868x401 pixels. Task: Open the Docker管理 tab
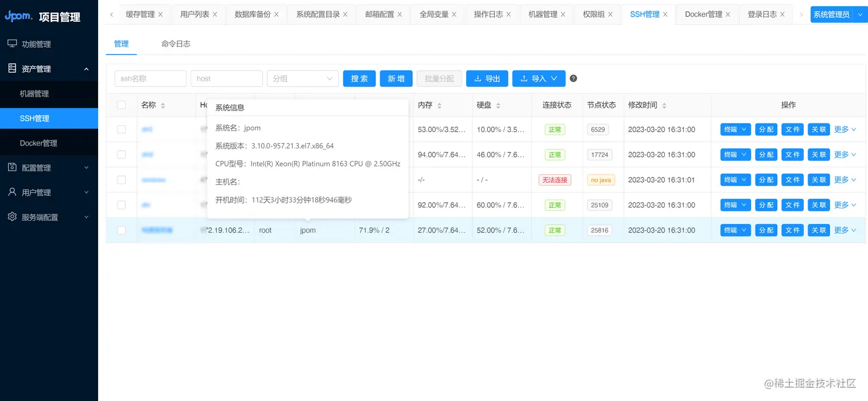click(703, 14)
